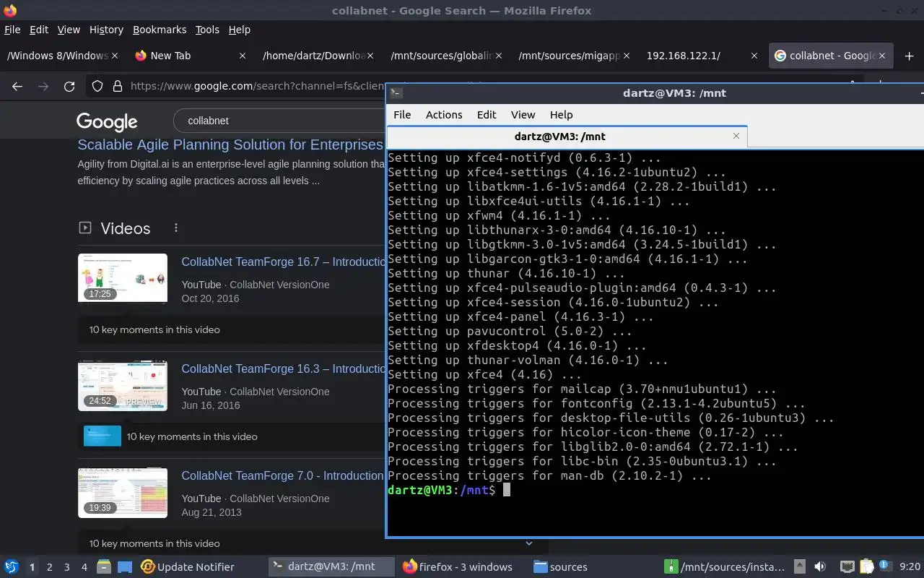Click the terminal prompt dartz@VM3:/mnt$

[442, 491]
